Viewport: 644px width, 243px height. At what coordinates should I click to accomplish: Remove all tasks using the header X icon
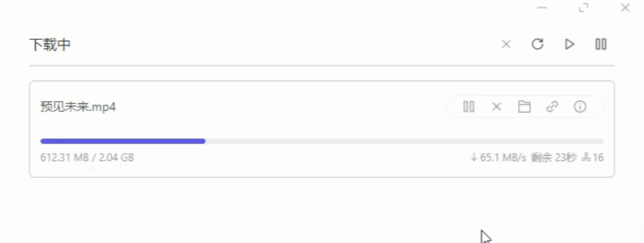[506, 44]
